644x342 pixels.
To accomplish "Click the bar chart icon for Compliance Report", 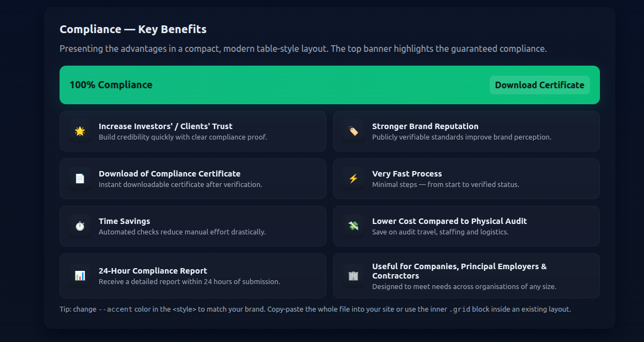I will 80,276.
